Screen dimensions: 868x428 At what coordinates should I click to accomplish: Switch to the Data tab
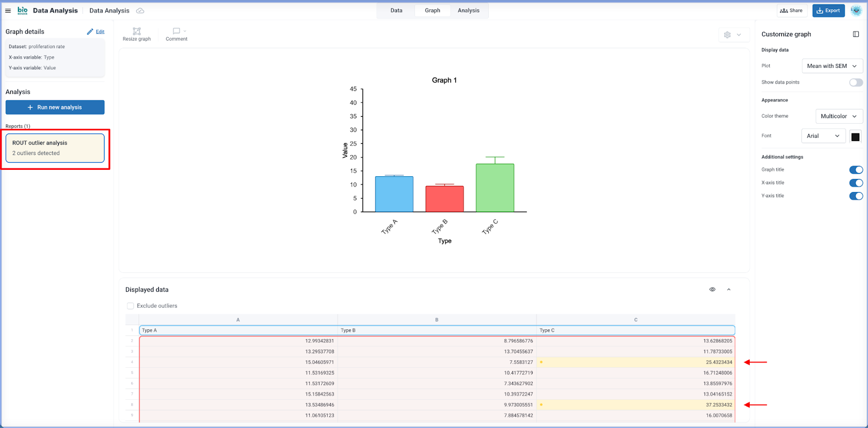(x=397, y=11)
